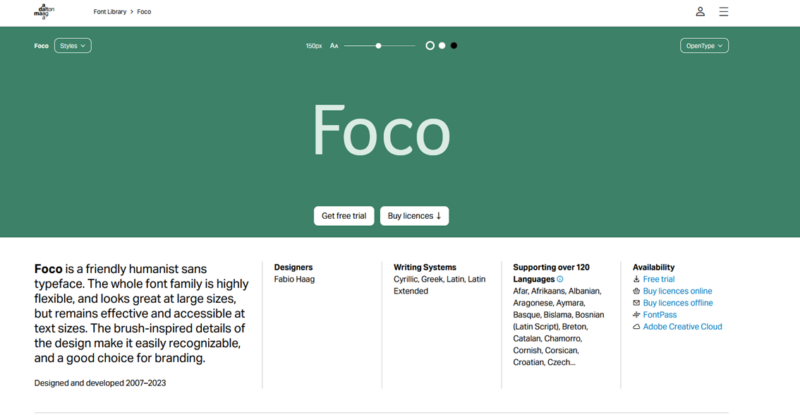Viewport: 800px width, 415px height.
Task: Open the FontPass link
Action: 660,315
